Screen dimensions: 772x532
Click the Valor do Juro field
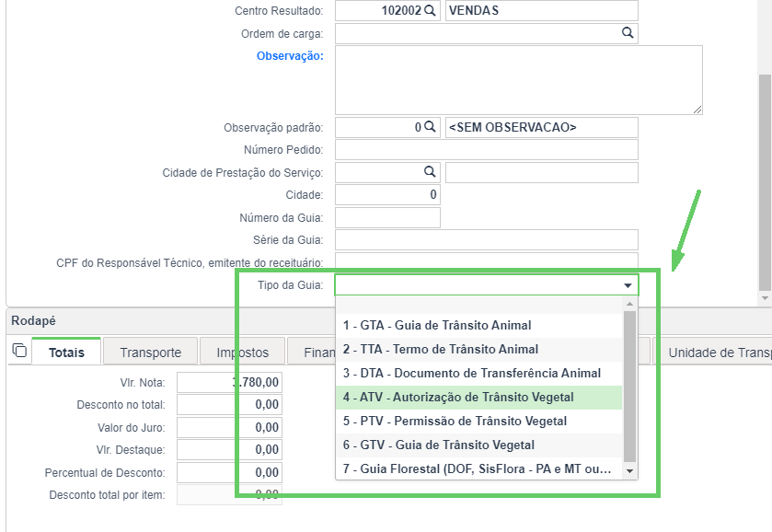click(229, 428)
